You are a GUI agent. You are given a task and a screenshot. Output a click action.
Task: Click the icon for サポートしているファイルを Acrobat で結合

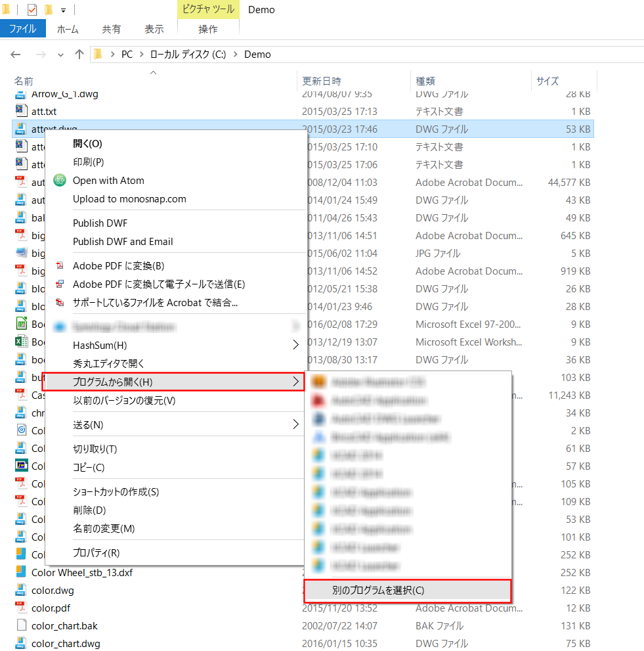(x=60, y=303)
